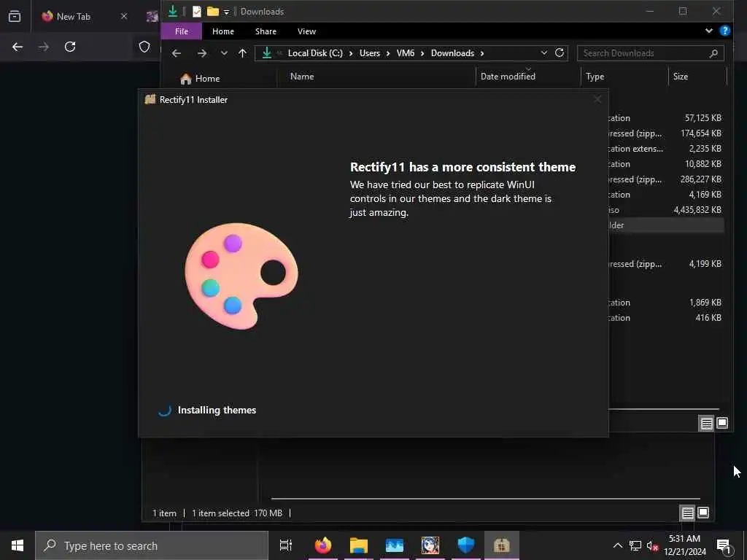The width and height of the screenshot is (747, 560).
Task: Open Explorer help question mark icon
Action: click(724, 31)
